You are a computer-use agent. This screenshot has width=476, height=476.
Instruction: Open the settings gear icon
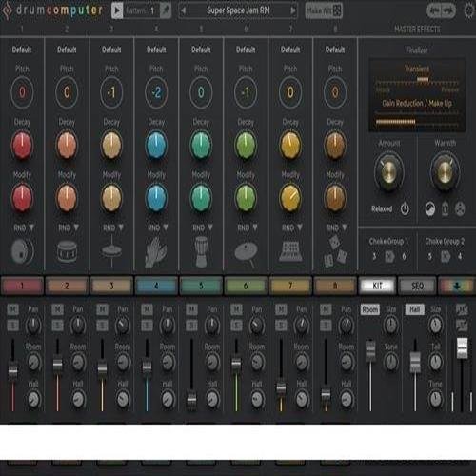469,10
